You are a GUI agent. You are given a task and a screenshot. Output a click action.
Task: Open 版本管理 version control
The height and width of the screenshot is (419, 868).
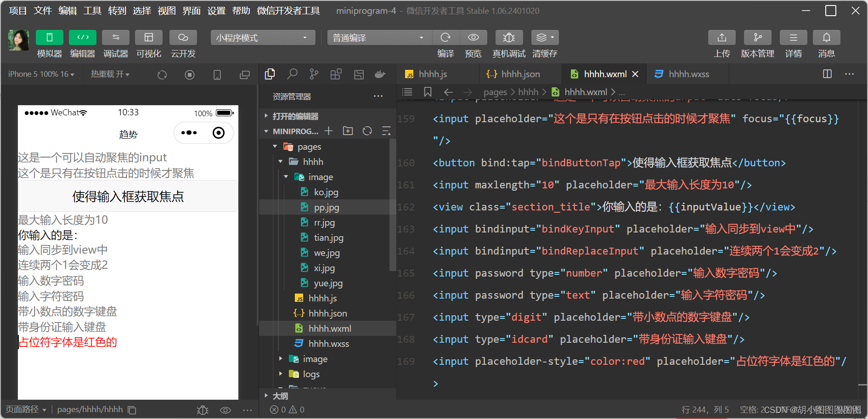[758, 37]
